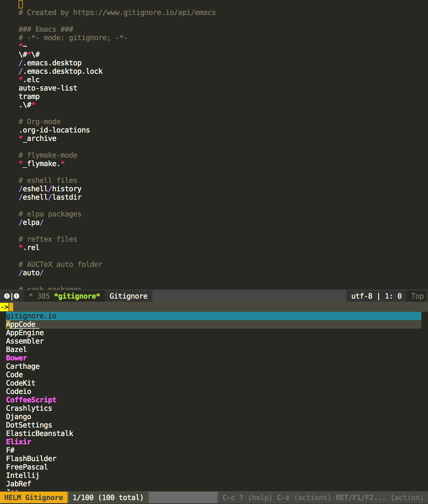Image resolution: width=428 pixels, height=504 pixels.
Task: Click the # AUCTeX auto folder comment
Action: pos(61,264)
